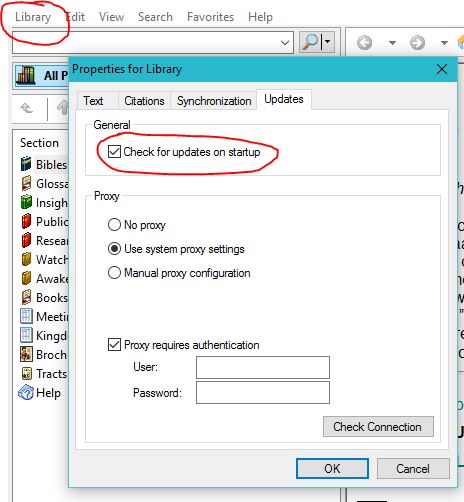This screenshot has height=502, width=464.
Task: Click the All Publications bookshelf icon
Action: 26,75
